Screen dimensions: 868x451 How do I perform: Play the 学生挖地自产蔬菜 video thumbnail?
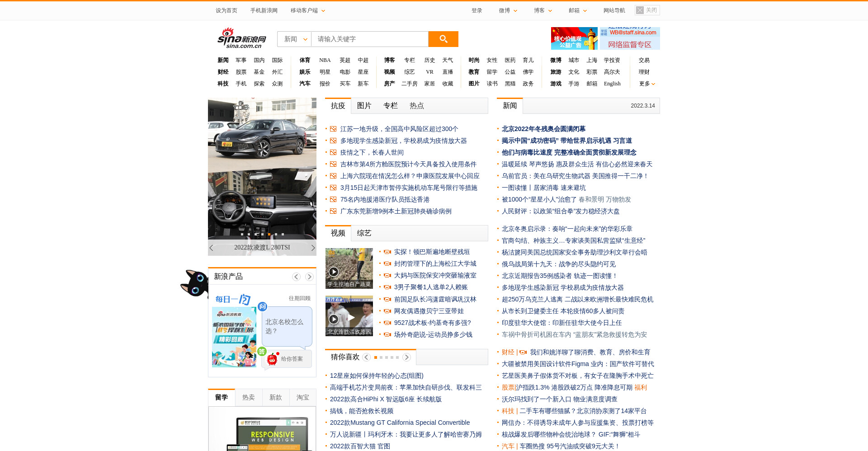(349, 268)
